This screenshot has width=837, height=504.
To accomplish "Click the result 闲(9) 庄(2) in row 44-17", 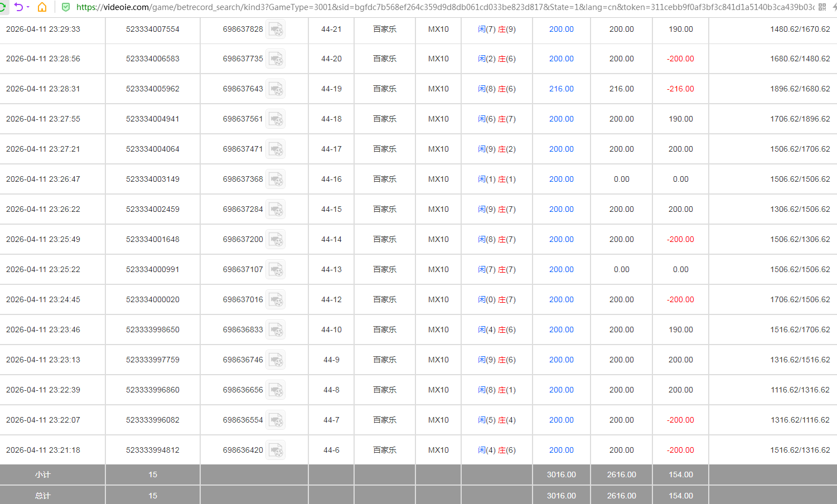I will point(496,149).
